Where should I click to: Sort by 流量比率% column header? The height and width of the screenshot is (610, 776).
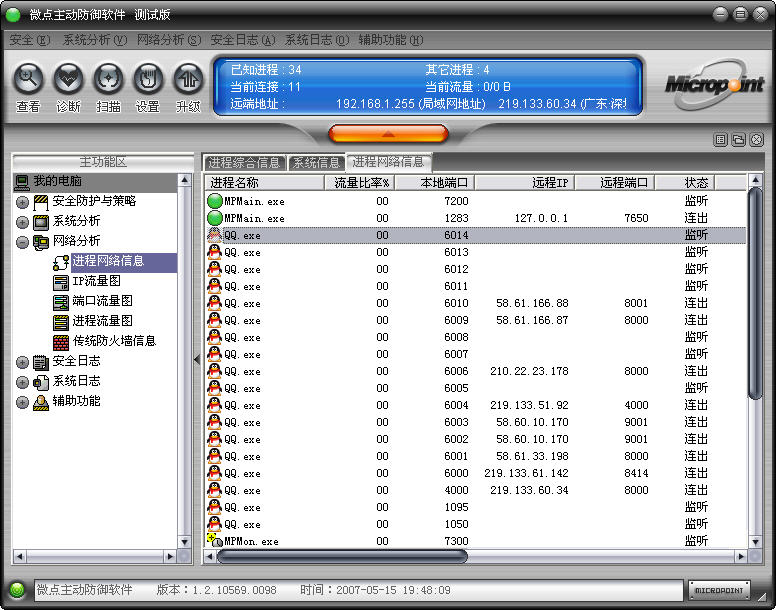360,183
